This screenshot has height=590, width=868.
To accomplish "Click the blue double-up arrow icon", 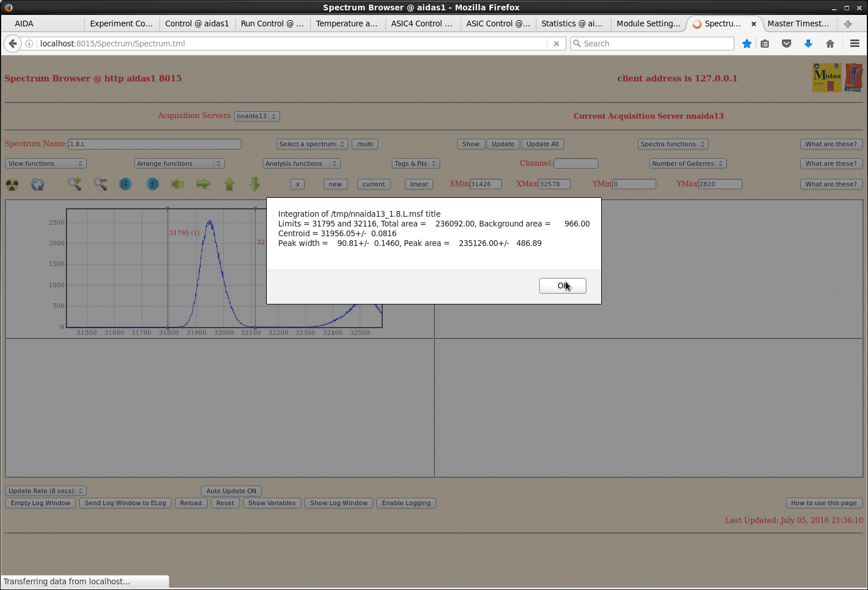I will click(x=153, y=184).
